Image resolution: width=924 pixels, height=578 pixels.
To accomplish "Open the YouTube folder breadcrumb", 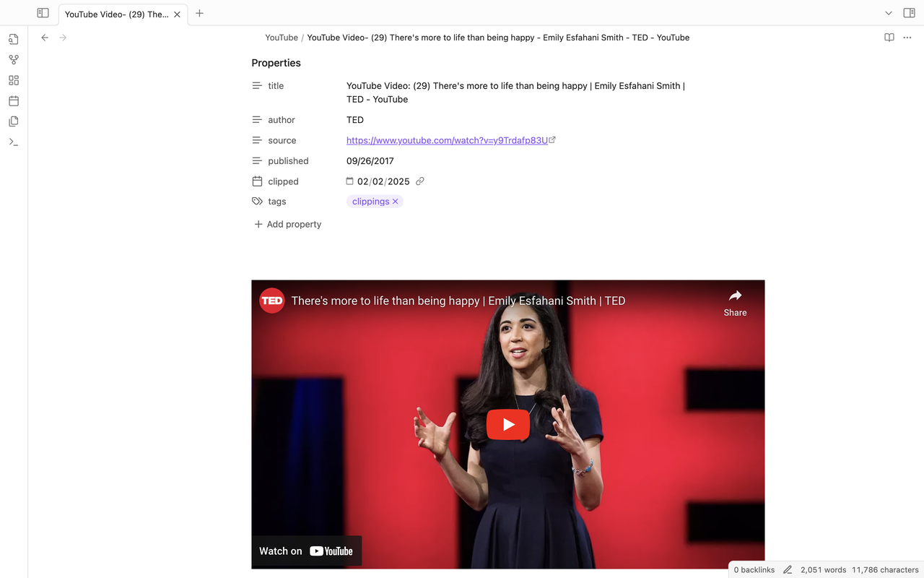I will (282, 38).
